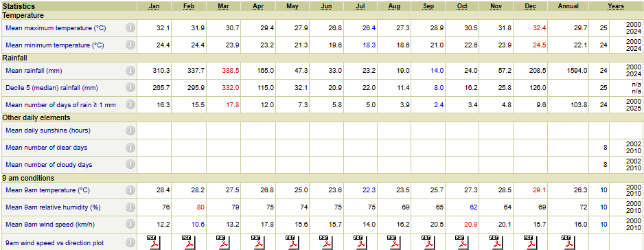644x250 pixels.
Task: Open April wind plot PDF
Action: (x=257, y=242)
